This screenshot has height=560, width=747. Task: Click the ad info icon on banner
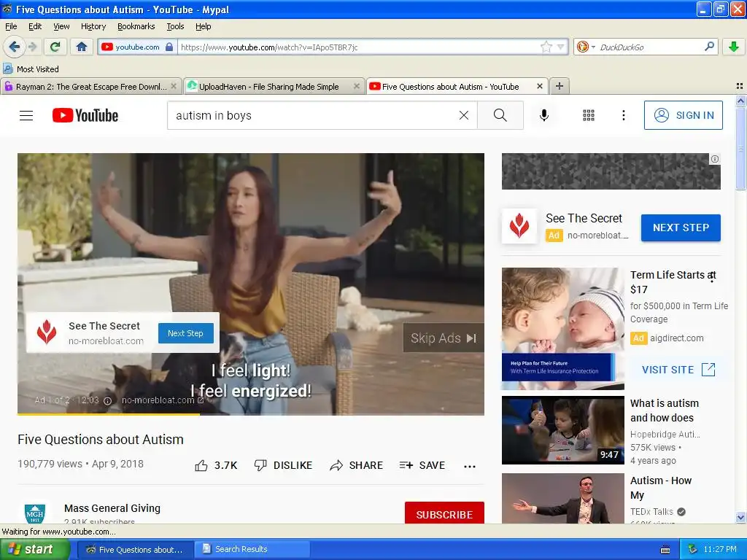pyautogui.click(x=715, y=159)
